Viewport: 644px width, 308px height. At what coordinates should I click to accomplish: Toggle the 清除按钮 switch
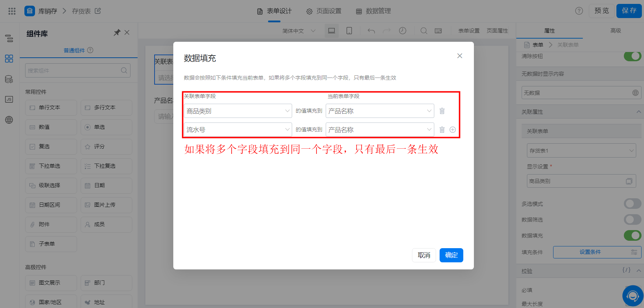(633, 56)
